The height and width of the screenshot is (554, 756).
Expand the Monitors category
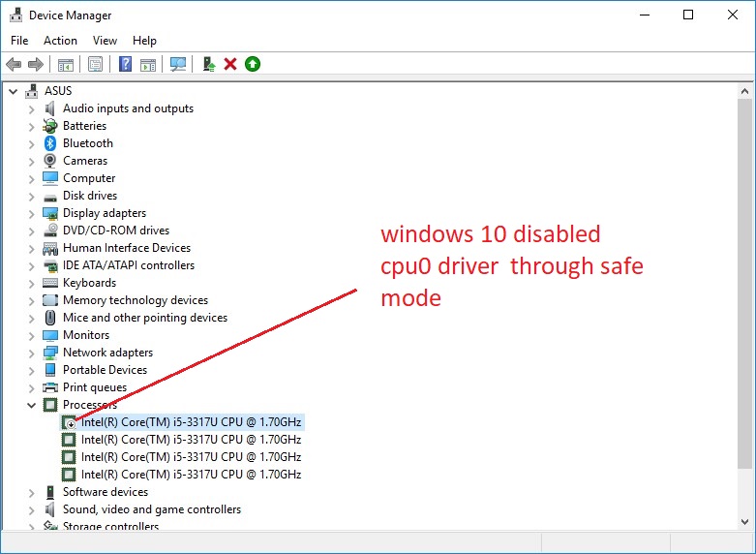point(31,336)
